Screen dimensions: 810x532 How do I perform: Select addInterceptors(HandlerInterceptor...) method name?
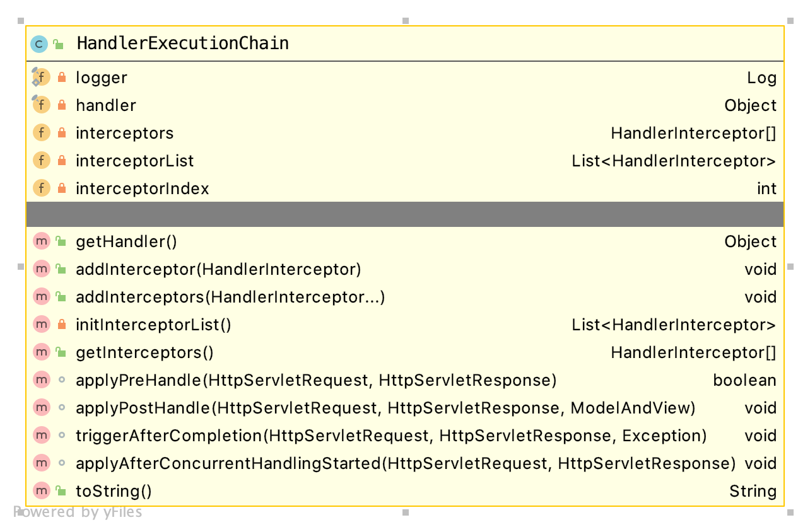point(230,298)
